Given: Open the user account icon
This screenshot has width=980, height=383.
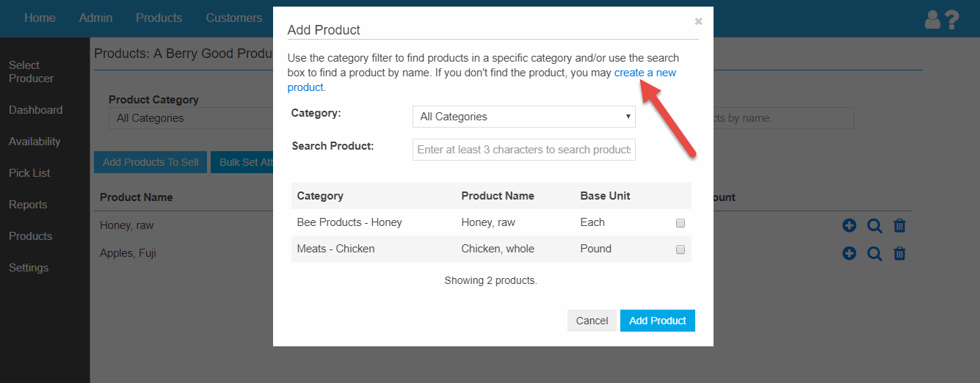Looking at the screenshot, I should click(933, 20).
